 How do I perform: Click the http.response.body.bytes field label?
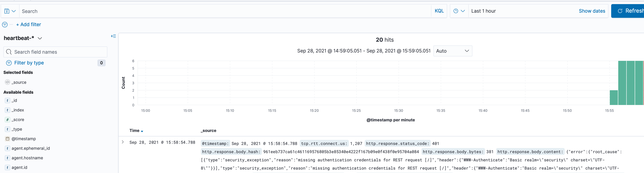pos(453,152)
